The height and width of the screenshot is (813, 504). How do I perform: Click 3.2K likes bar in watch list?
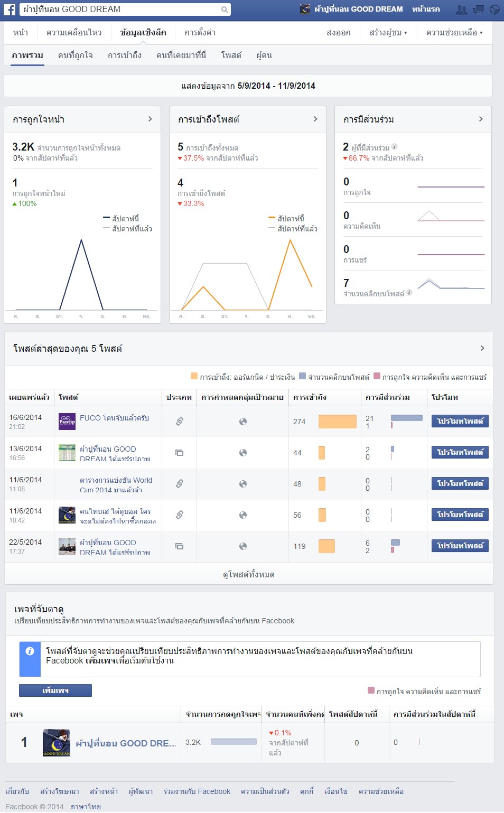234,742
